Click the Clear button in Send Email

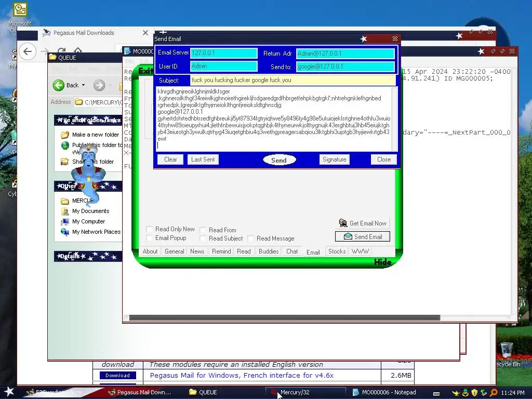170,159
